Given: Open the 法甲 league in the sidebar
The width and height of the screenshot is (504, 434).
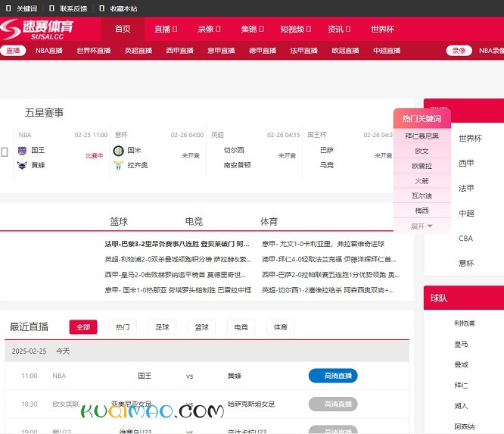Looking at the screenshot, I should click(466, 188).
